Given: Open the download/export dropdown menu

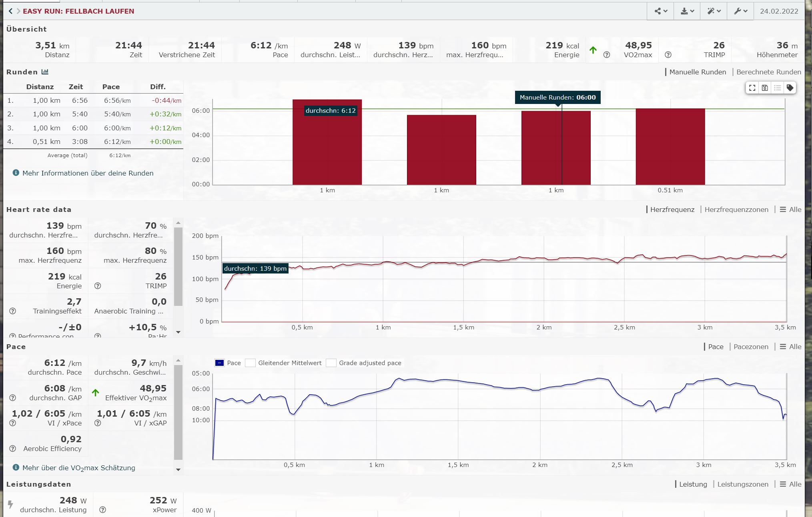Looking at the screenshot, I should click(x=687, y=11).
